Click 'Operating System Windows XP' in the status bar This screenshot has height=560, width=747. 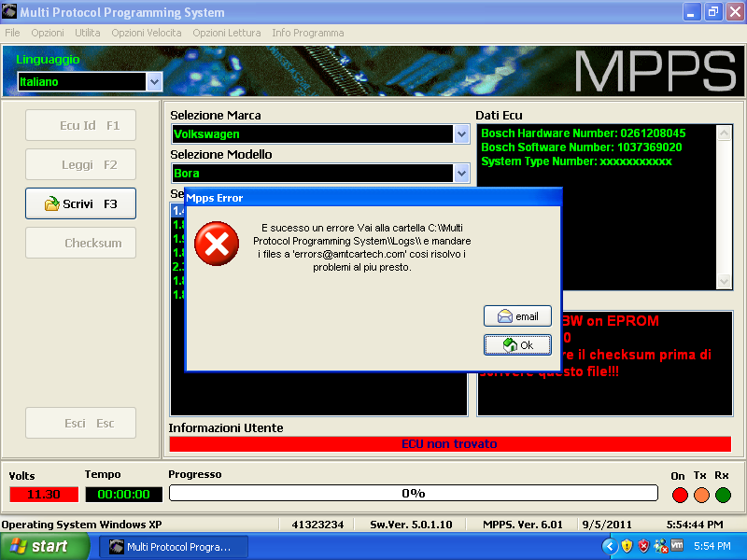point(81,525)
